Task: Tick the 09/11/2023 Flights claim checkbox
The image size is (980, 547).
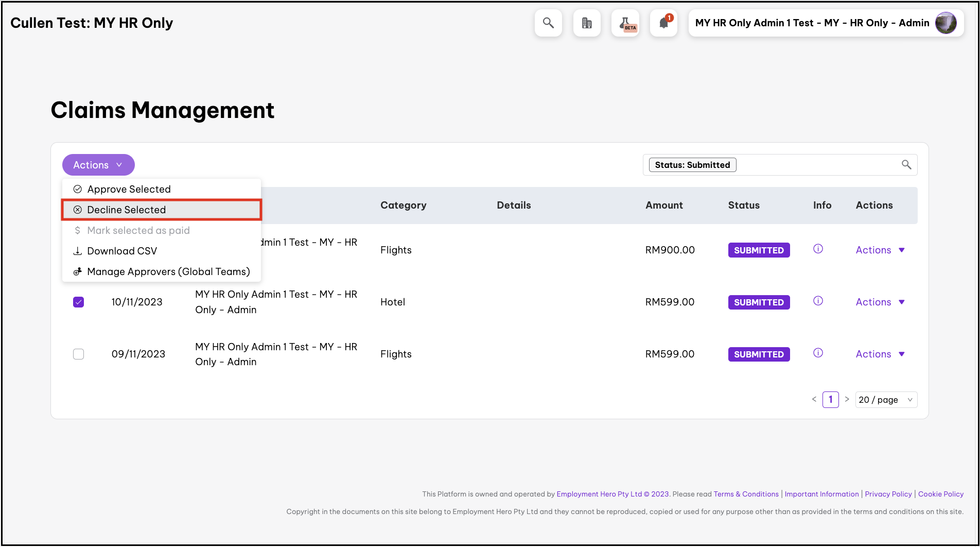Action: pyautogui.click(x=78, y=354)
